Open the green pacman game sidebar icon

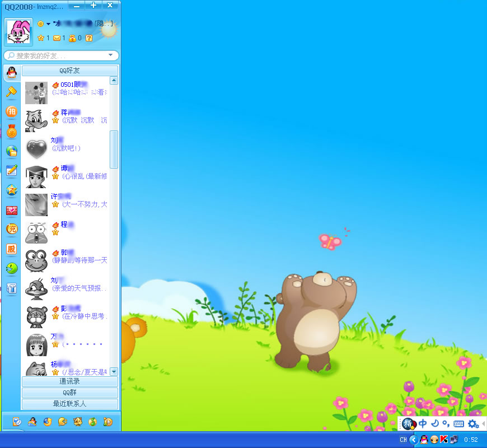pyautogui.click(x=12, y=268)
